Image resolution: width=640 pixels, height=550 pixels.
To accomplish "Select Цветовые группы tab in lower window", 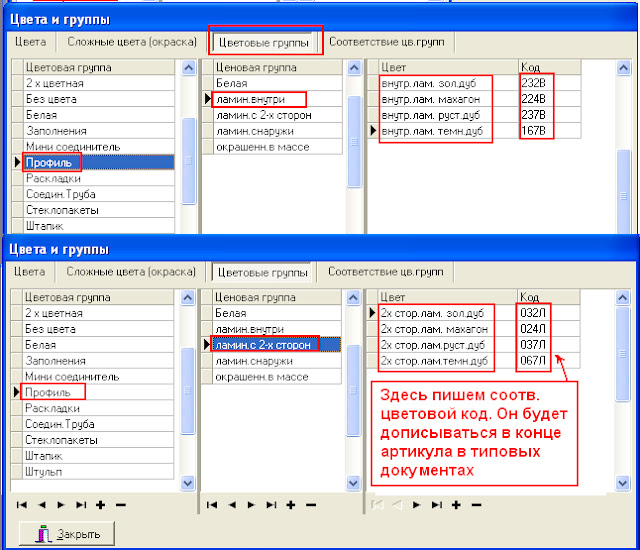I will (x=262, y=272).
